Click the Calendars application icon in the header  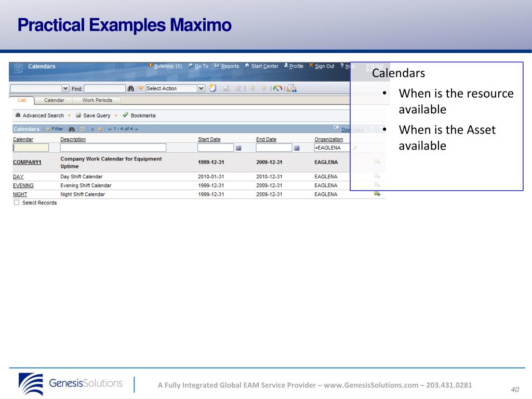pos(18,68)
